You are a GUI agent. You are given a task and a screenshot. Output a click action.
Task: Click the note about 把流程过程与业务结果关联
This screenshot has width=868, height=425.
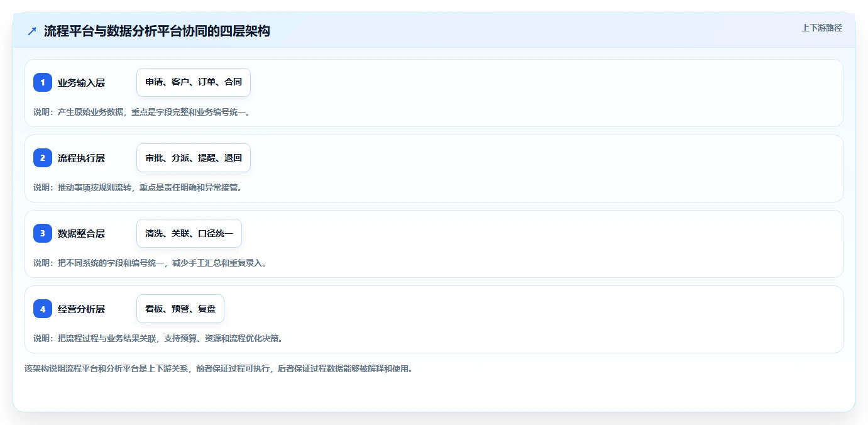(x=159, y=338)
